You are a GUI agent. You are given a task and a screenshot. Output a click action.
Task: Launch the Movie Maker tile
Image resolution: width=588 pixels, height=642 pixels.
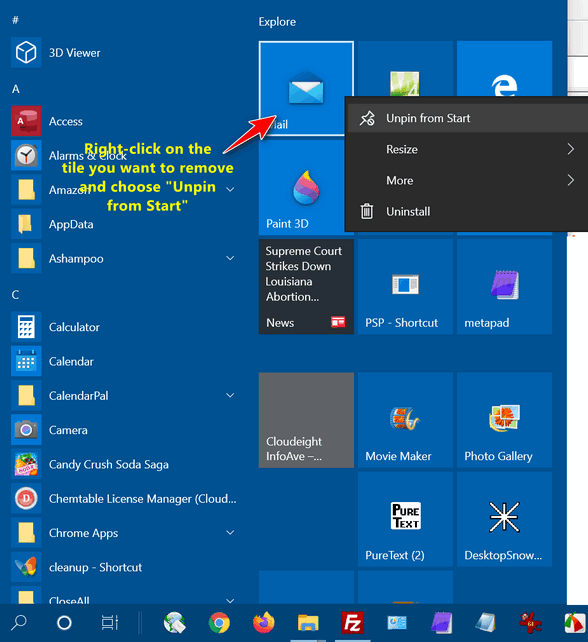pos(405,420)
